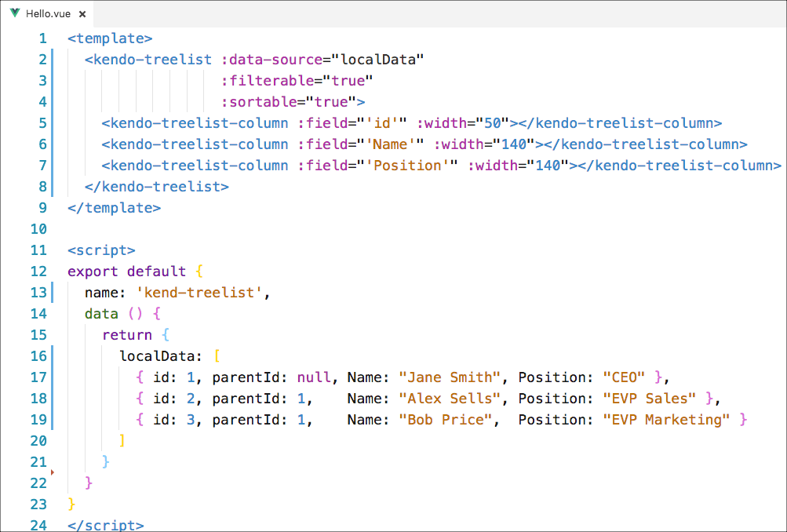Close the Hello.vue tab
787x532 pixels.
click(x=82, y=14)
